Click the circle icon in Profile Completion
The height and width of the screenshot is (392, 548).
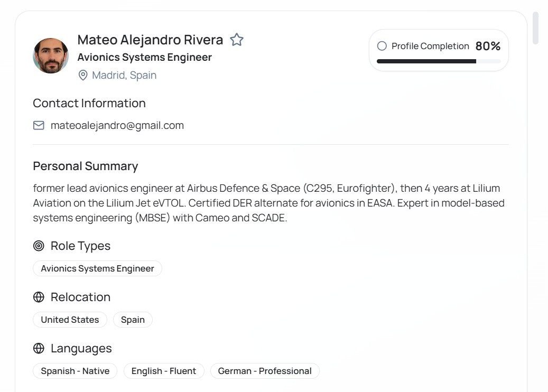point(382,46)
